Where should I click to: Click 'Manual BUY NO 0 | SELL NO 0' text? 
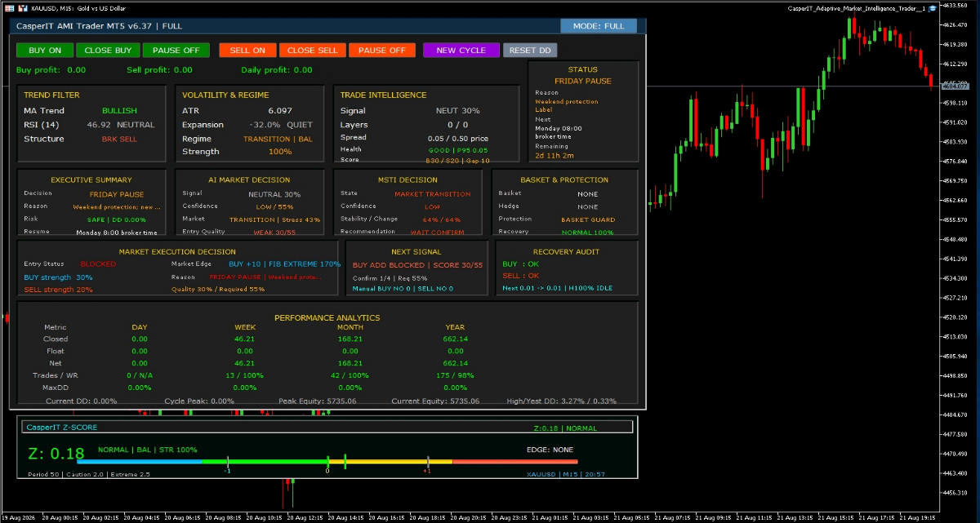(x=403, y=289)
